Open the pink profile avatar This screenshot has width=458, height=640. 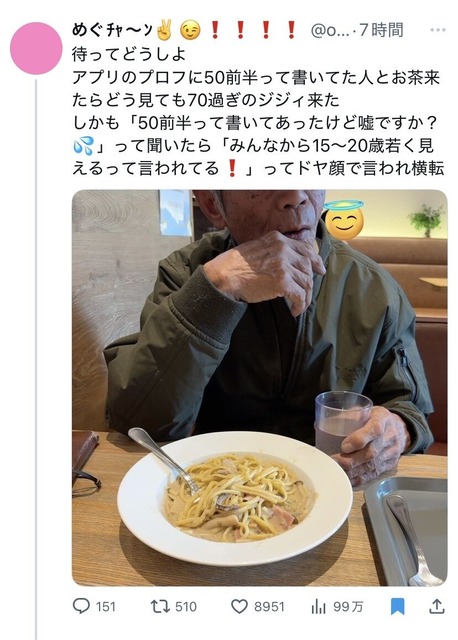pyautogui.click(x=36, y=48)
